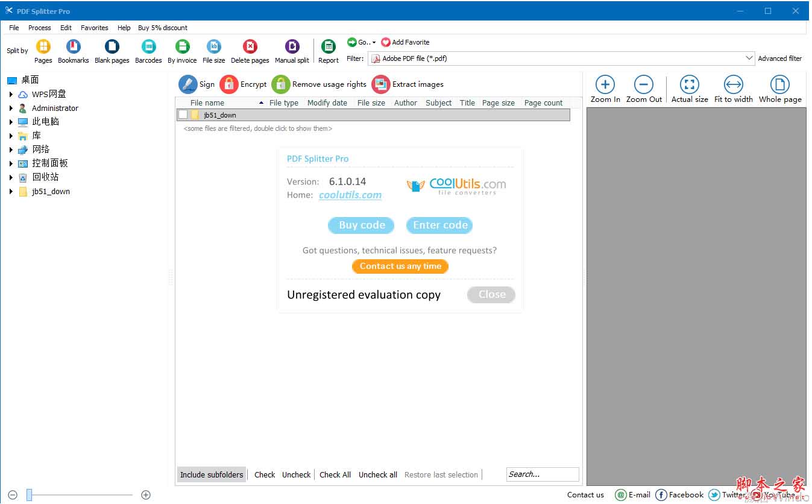
Task: Open the coolutils.com home link
Action: pos(350,195)
